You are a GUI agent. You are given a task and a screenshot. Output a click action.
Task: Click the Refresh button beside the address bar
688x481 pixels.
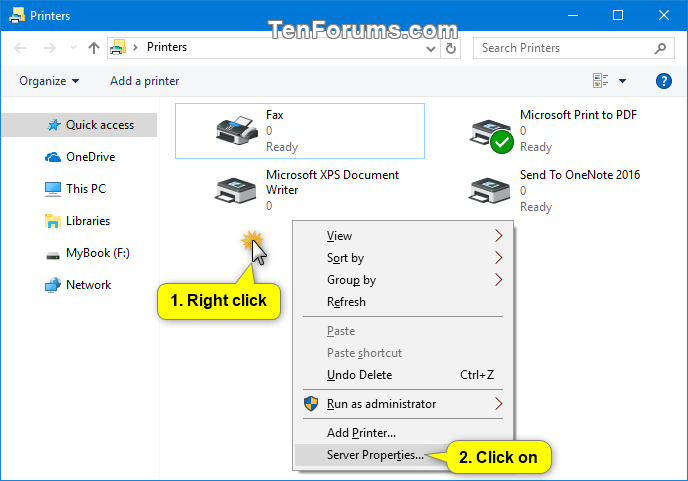pyautogui.click(x=451, y=48)
